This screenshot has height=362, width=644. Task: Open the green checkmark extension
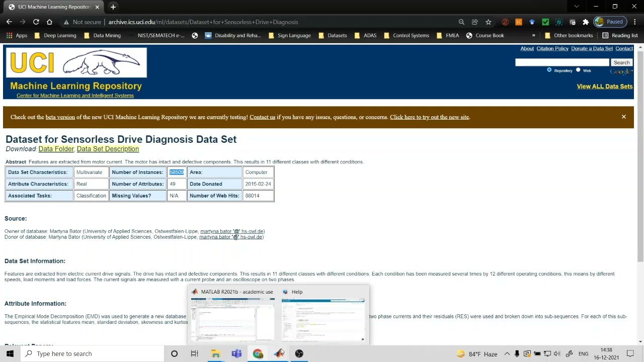click(x=545, y=22)
